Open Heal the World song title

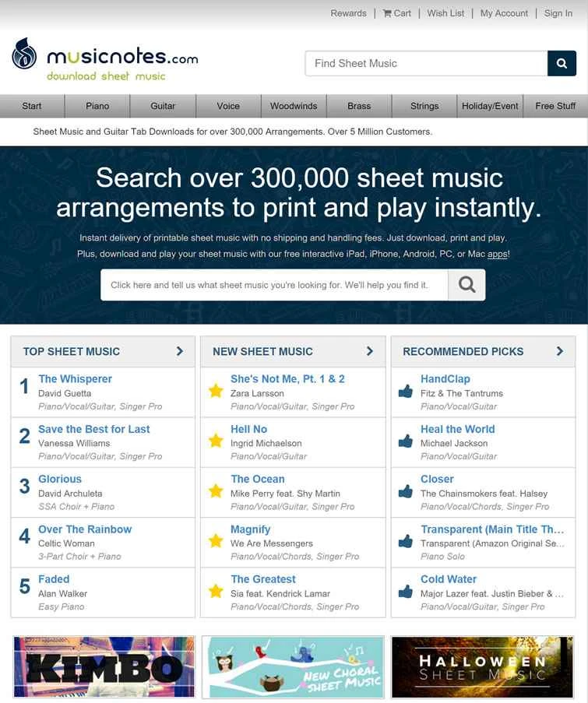click(458, 429)
